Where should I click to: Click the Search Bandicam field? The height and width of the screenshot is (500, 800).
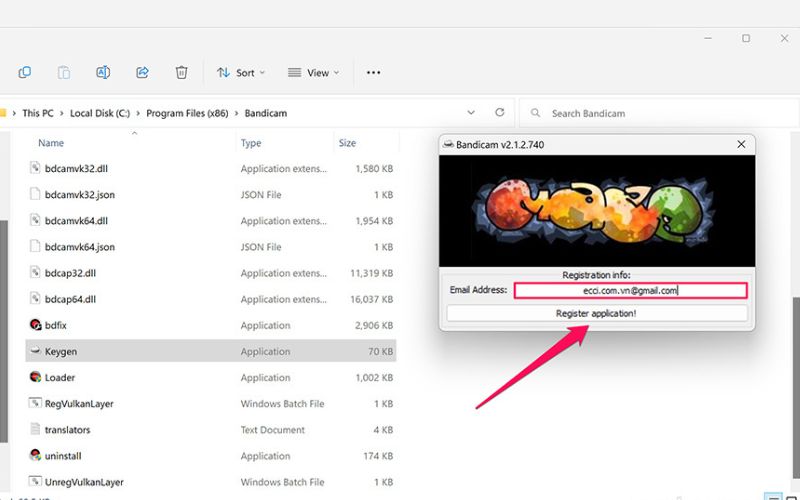tap(658, 113)
